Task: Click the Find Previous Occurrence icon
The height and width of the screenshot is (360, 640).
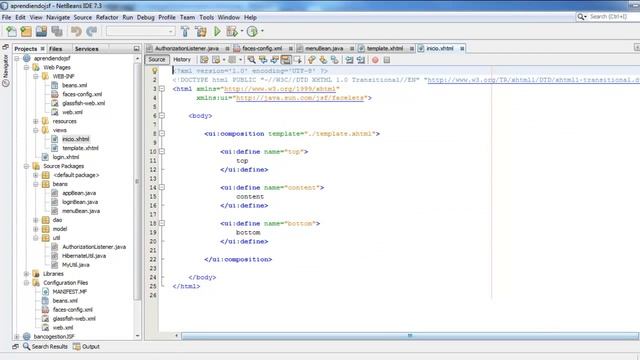Action: click(x=263, y=60)
